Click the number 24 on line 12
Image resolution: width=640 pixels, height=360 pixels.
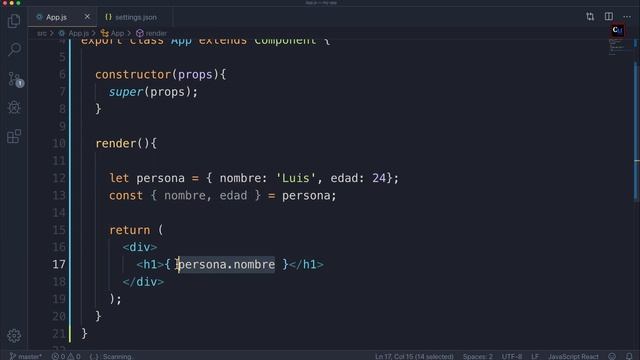tap(379, 178)
